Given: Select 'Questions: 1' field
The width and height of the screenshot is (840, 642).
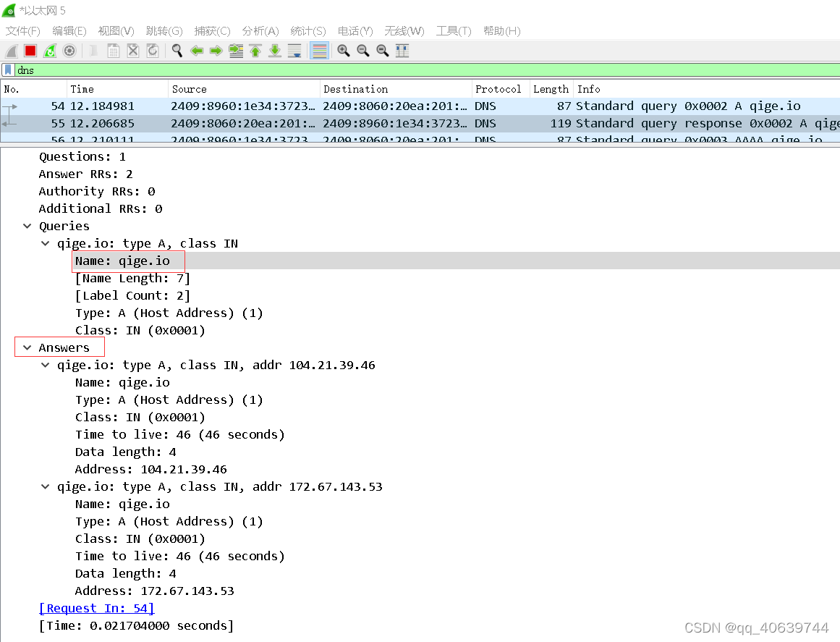Looking at the screenshot, I should pos(82,156).
